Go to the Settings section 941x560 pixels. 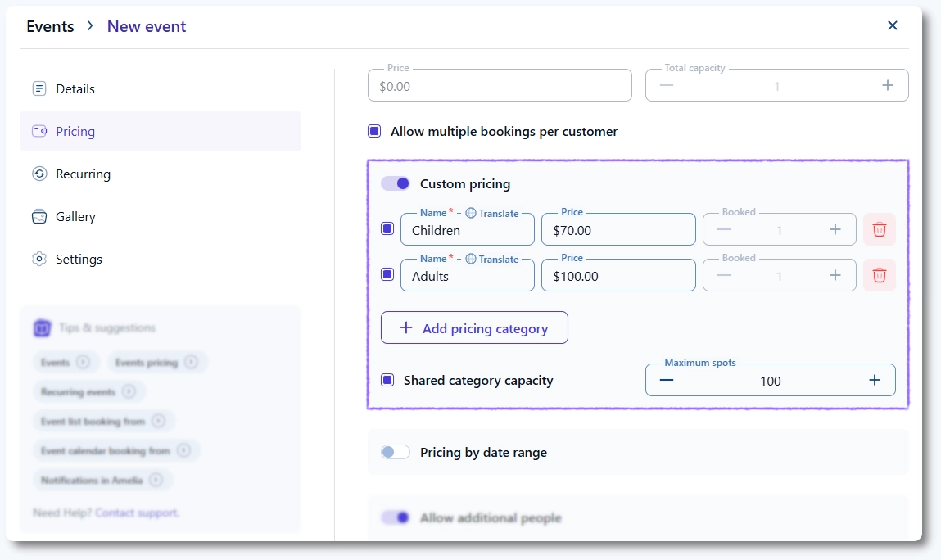click(x=79, y=259)
